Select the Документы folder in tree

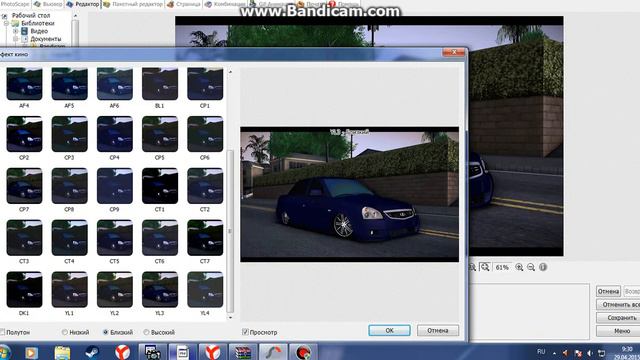point(45,39)
